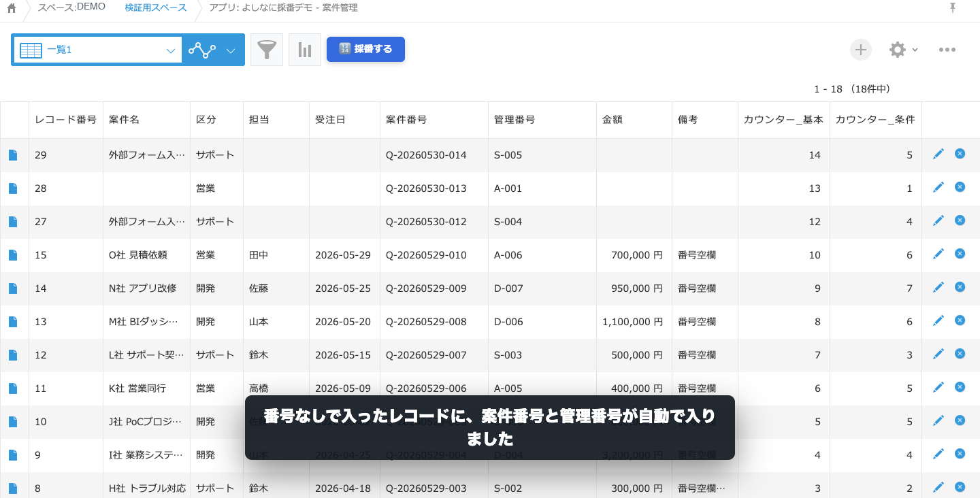Image resolution: width=980 pixels, height=498 pixels.
Task: Open the filter funnel icon
Action: (x=267, y=50)
